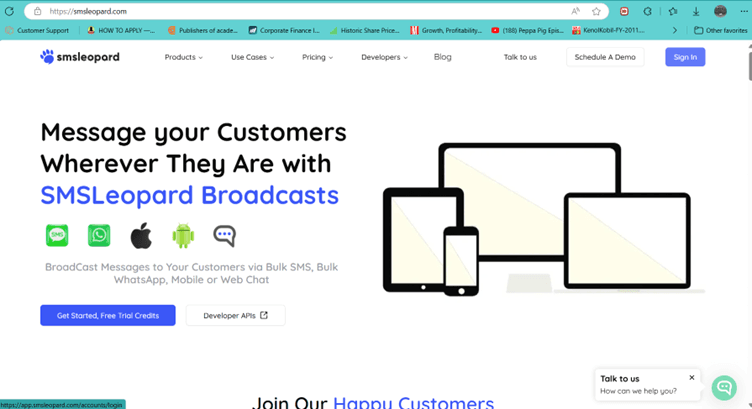This screenshot has width=752, height=409.
Task: Expand the Use Cases dropdown
Action: pyautogui.click(x=252, y=57)
